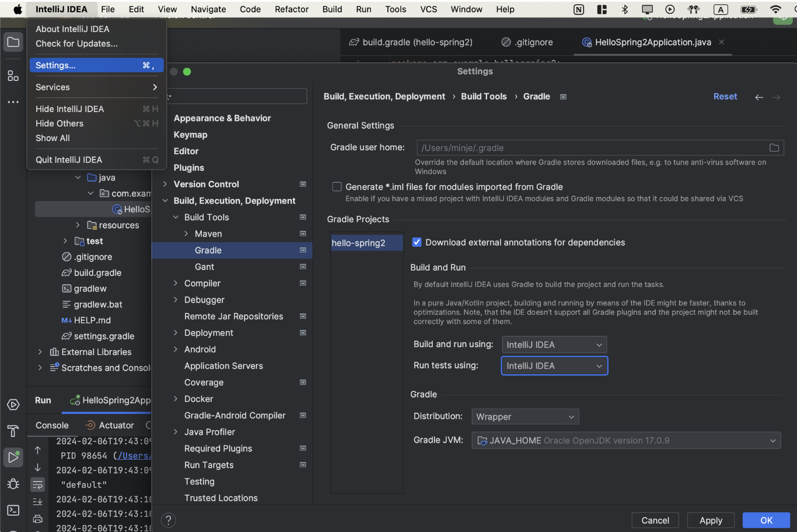Select hello-spring2 in Gradle Projects list
Screen dimensions: 797x532
(366, 243)
